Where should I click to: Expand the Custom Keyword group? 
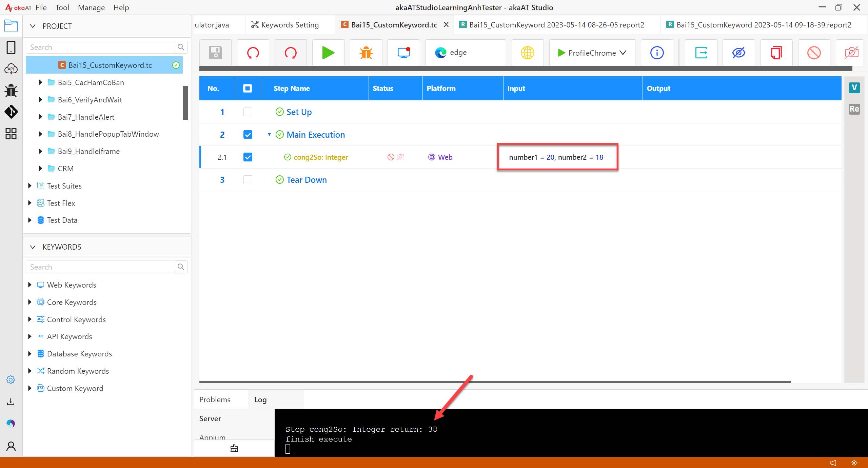point(29,388)
